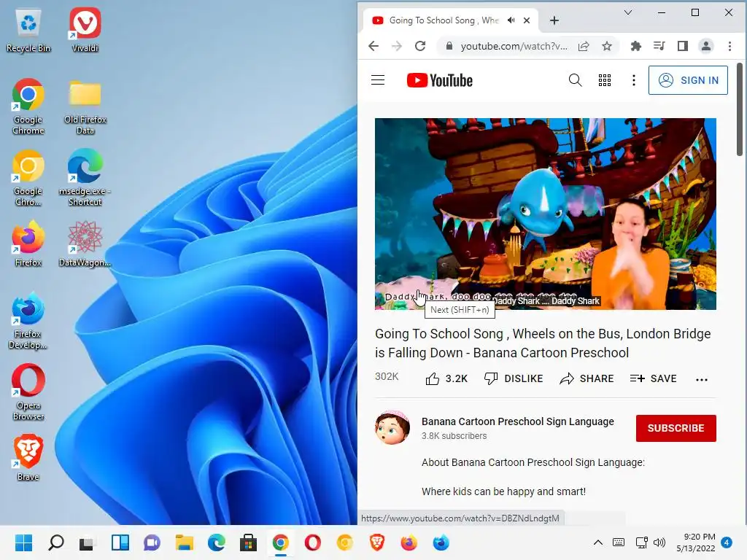Open Chrome three-dot menu
Viewport: 747px width, 560px height.
point(729,46)
